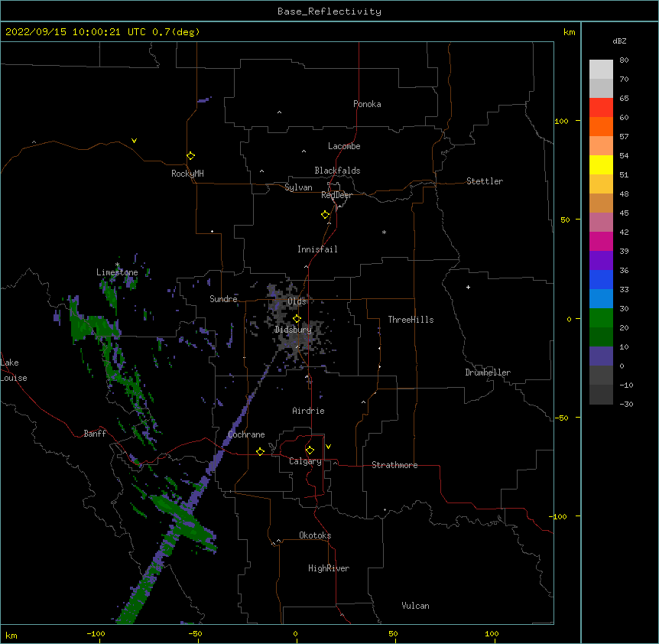659x644 pixels.
Task: Click the Lake Louise label at map edge
Action: point(14,370)
